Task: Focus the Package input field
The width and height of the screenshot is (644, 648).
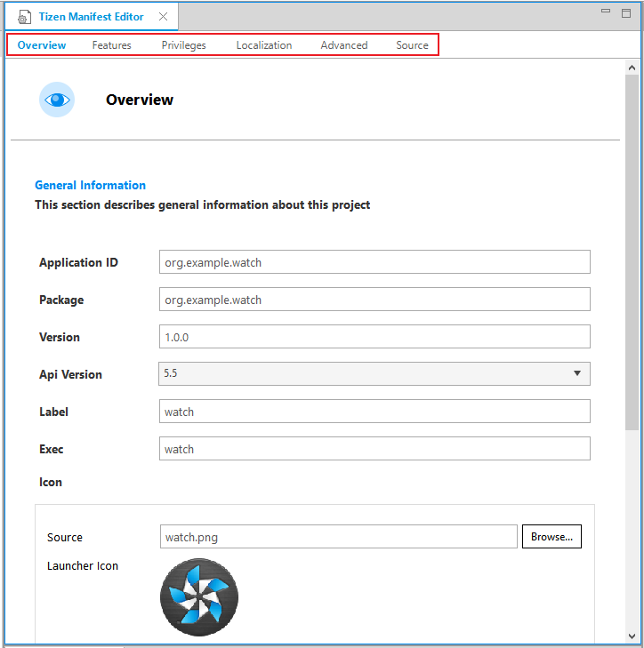Action: tap(374, 300)
